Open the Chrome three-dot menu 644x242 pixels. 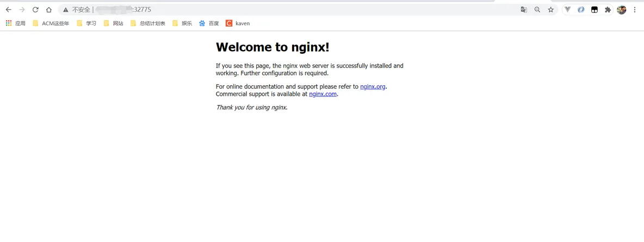pyautogui.click(x=635, y=10)
